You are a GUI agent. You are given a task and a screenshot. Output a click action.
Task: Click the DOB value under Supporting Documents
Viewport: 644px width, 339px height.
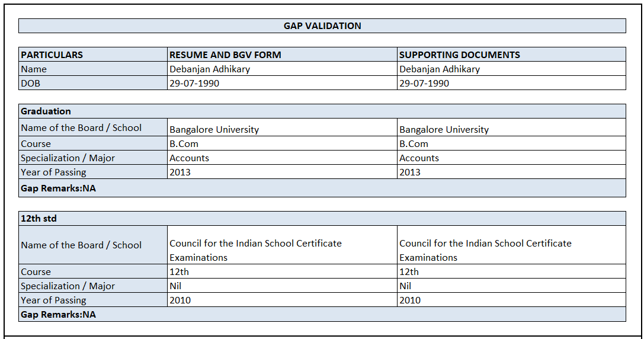424,83
